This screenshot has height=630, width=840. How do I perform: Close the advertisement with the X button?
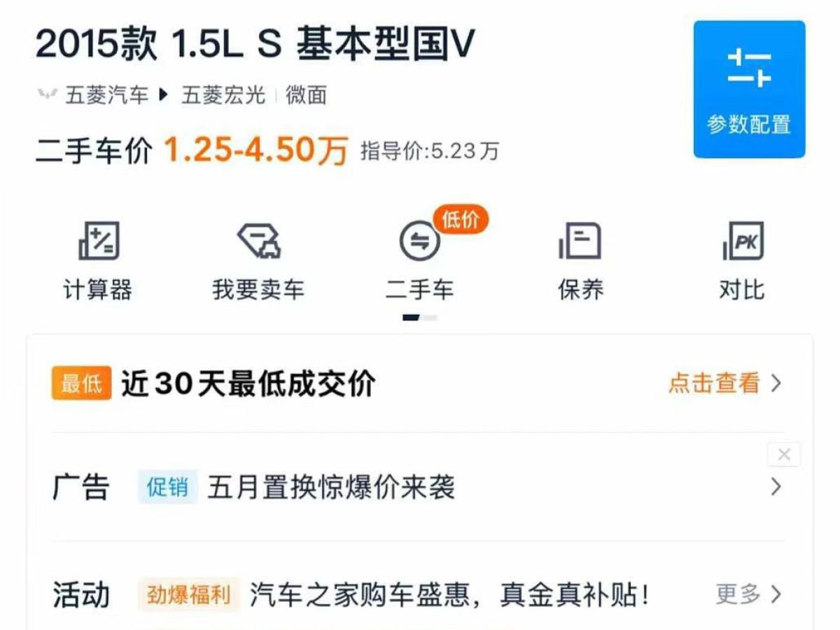coord(784,455)
